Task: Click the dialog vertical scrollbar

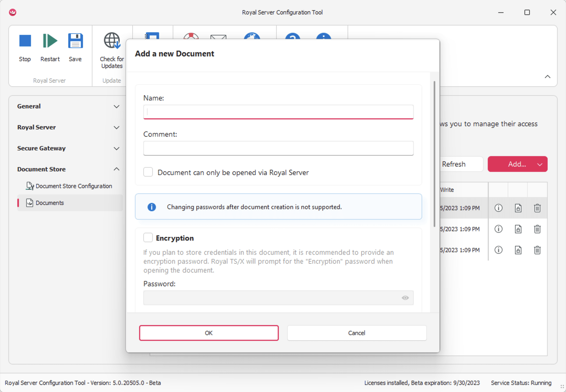Action: (x=434, y=153)
